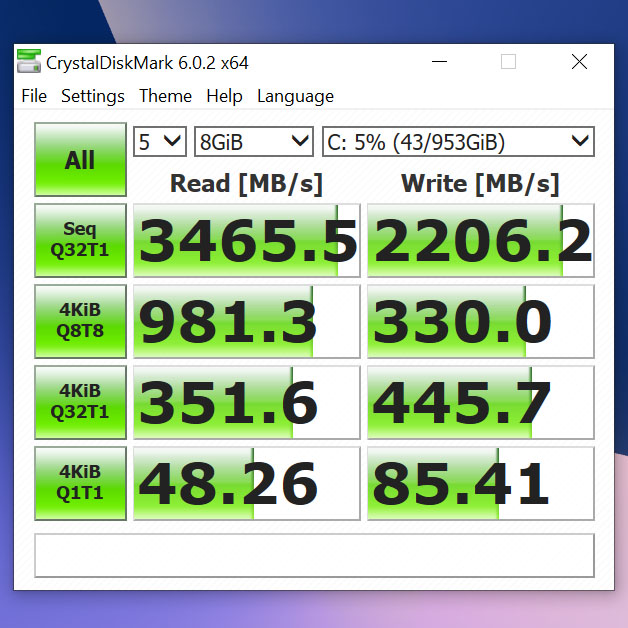The width and height of the screenshot is (628, 628).
Task: Open the Help menu
Action: click(x=224, y=96)
